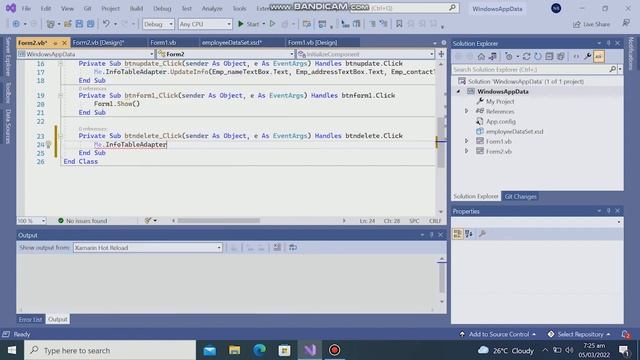Click View Code icon in Solution Explorer
This screenshot has height=360, width=640.
(x=576, y=57)
